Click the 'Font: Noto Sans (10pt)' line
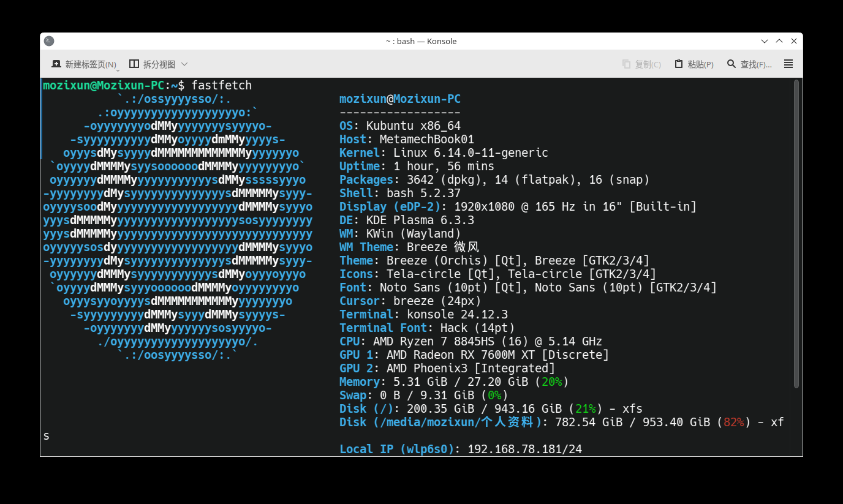Screen dimensions: 843x504 coord(528,287)
